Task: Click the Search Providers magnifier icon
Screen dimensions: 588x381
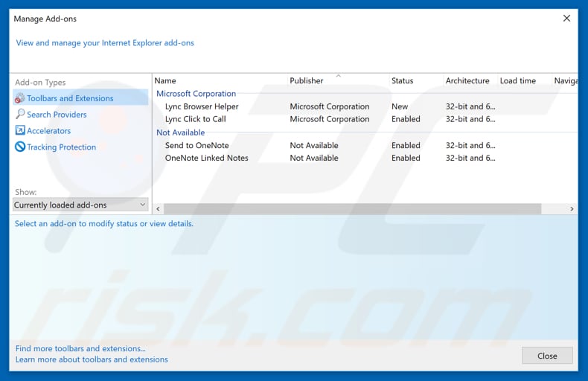Action: pyautogui.click(x=20, y=114)
